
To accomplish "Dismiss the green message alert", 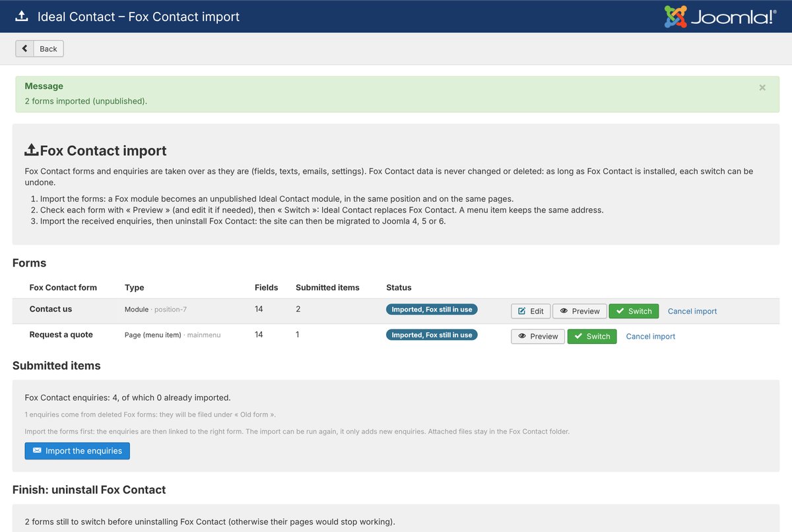I will click(762, 87).
